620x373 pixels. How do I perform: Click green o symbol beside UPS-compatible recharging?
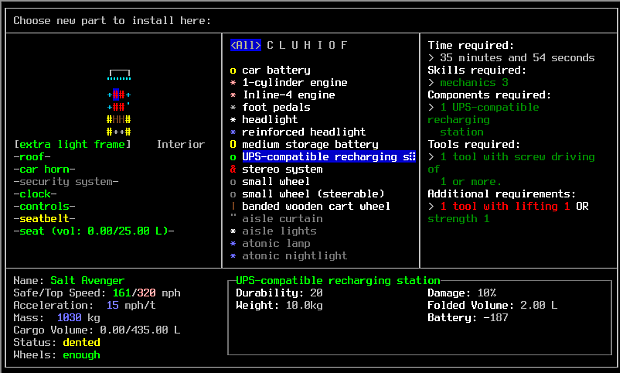click(233, 157)
